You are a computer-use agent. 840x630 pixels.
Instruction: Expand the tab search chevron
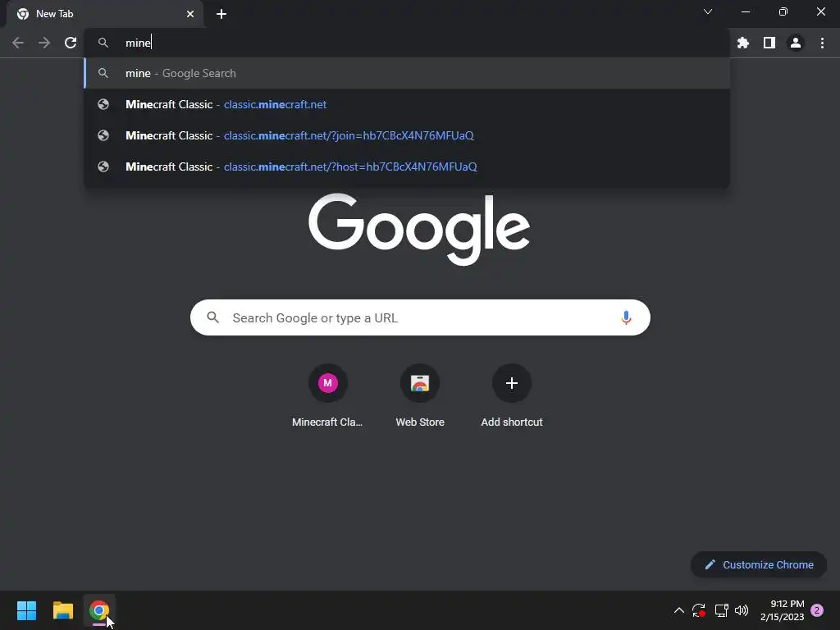(x=708, y=11)
